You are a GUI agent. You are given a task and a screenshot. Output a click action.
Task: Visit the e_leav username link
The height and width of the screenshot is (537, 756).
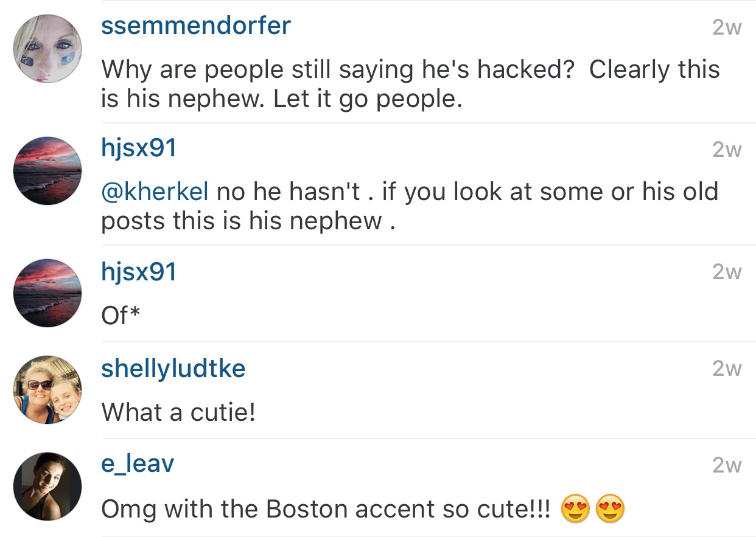click(x=138, y=465)
